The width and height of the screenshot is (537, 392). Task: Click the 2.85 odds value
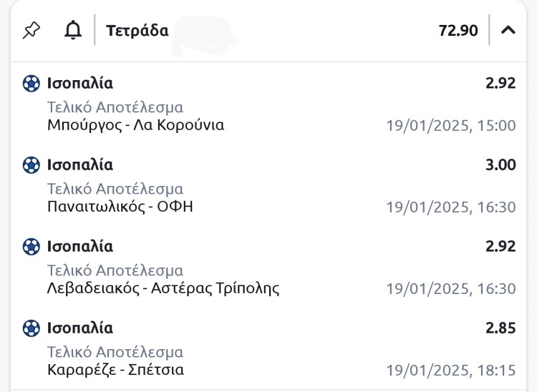tap(500, 328)
